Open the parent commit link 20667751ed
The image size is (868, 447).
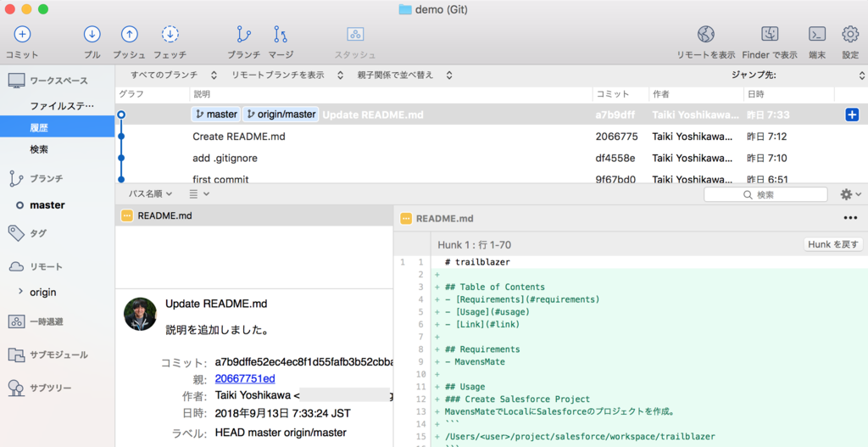click(245, 379)
